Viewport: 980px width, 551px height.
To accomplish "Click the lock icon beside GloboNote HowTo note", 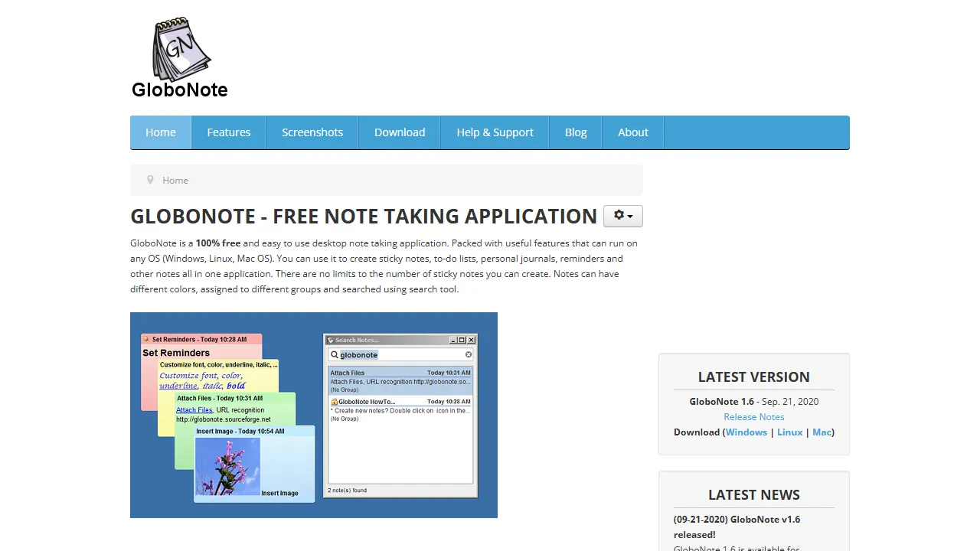I will click(335, 402).
